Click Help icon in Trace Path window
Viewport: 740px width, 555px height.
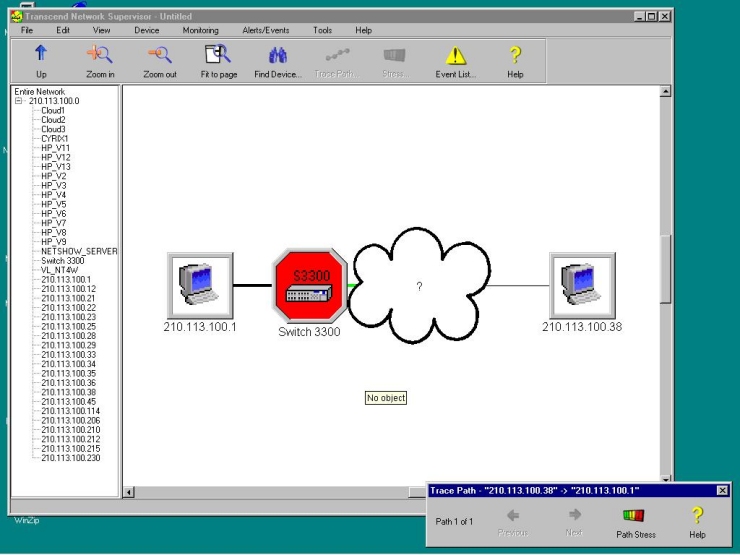point(697,515)
